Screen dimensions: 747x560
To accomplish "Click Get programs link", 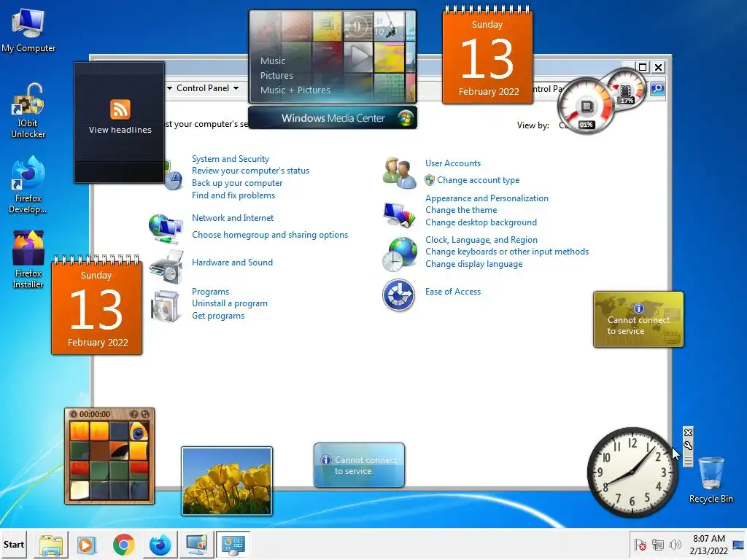I will coord(218,316).
